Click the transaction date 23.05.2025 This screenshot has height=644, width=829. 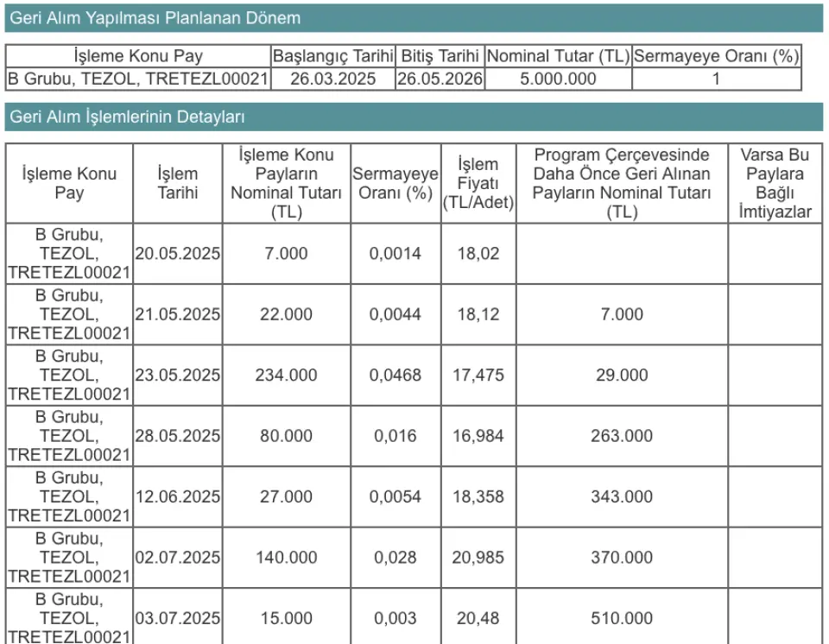point(178,376)
